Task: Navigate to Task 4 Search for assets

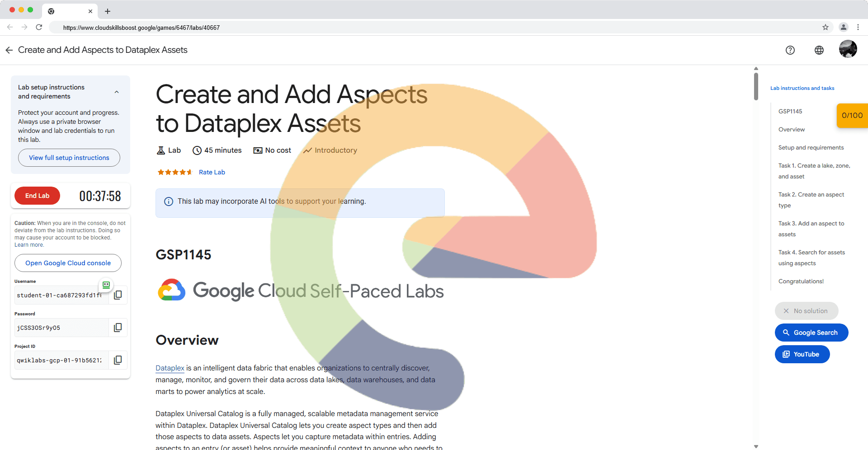Action: [x=811, y=258]
